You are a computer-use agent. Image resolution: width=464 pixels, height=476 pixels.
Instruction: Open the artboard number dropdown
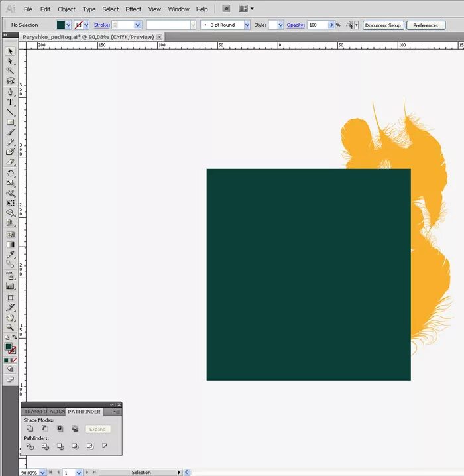click(x=79, y=473)
